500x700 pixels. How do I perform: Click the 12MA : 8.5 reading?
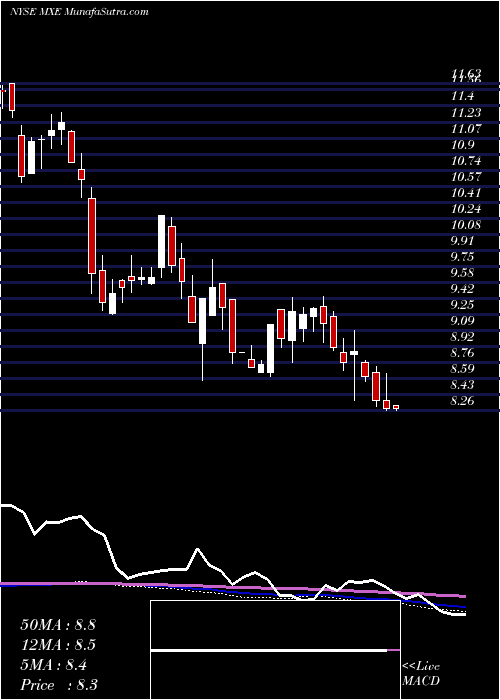(58, 645)
